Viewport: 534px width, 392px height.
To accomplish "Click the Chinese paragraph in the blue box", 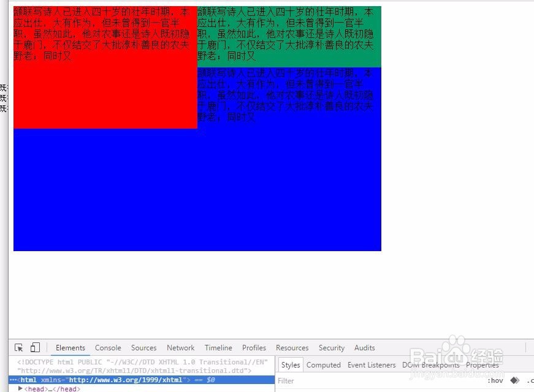I will 285,94.
